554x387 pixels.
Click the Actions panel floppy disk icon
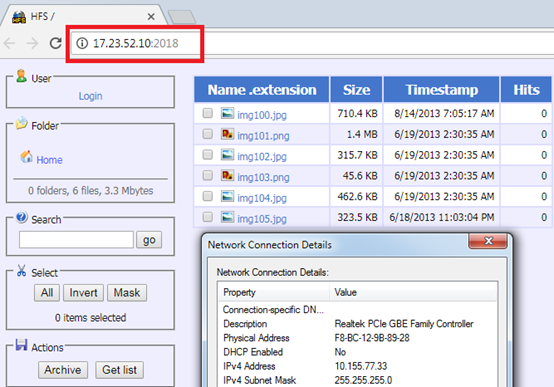(21, 345)
